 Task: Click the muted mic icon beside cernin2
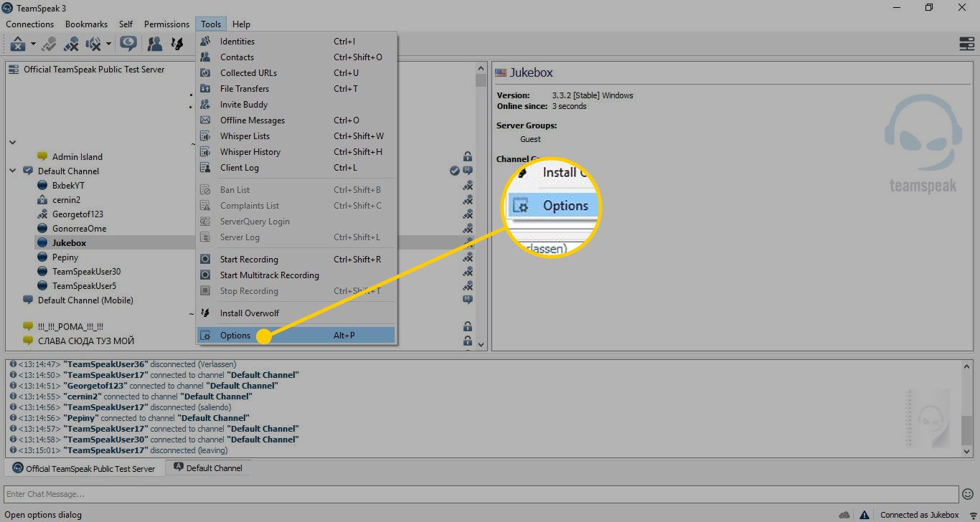(467, 200)
